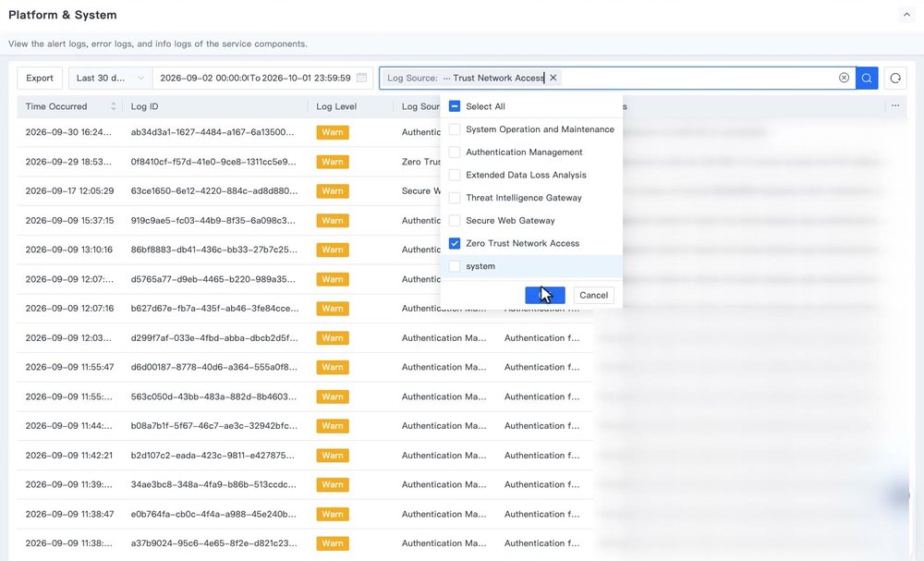Open the Last 30 days range dropdown
The width and height of the screenshot is (924, 561).
point(110,78)
